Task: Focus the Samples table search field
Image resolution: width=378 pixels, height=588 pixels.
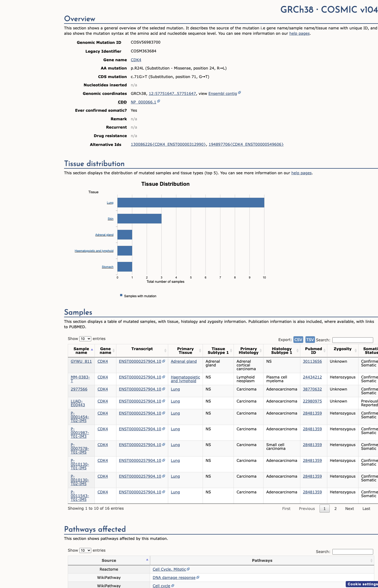Action: 353,340
